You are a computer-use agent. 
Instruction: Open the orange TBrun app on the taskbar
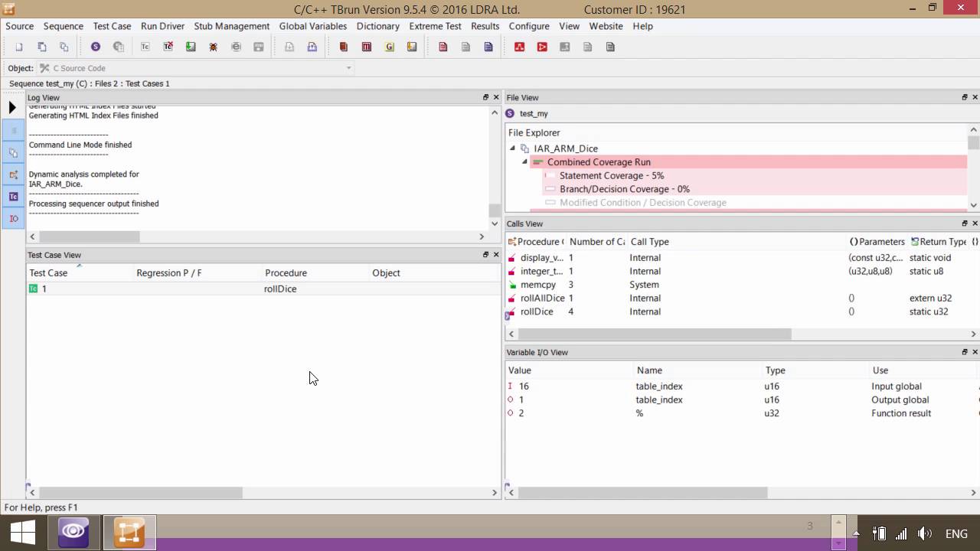point(129,532)
